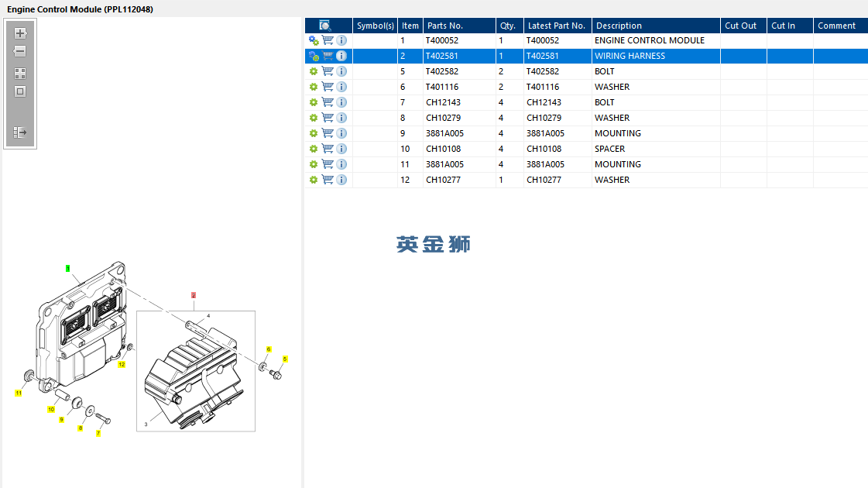Open info for WASHER CH10279
868x488 pixels.
coord(341,118)
